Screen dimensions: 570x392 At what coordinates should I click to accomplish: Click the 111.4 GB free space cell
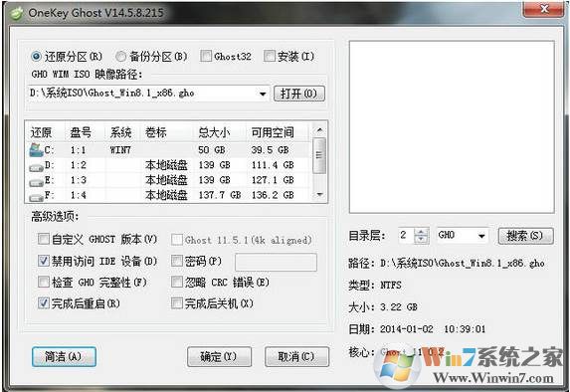tap(273, 165)
